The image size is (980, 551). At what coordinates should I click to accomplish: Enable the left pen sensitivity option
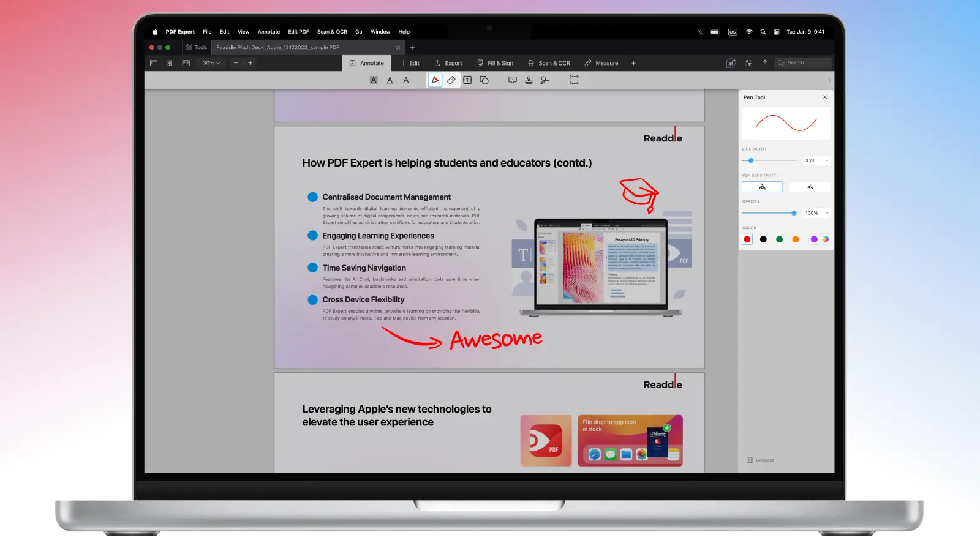click(x=762, y=187)
